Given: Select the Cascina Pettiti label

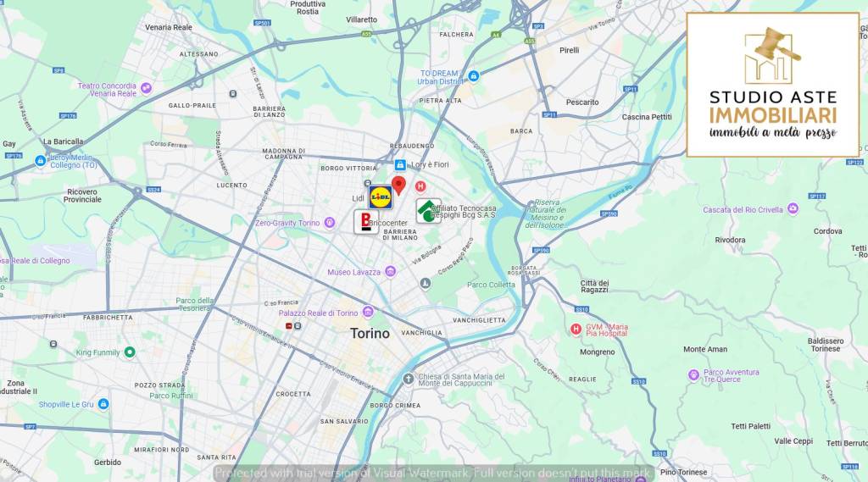Looking at the screenshot, I should [647, 117].
